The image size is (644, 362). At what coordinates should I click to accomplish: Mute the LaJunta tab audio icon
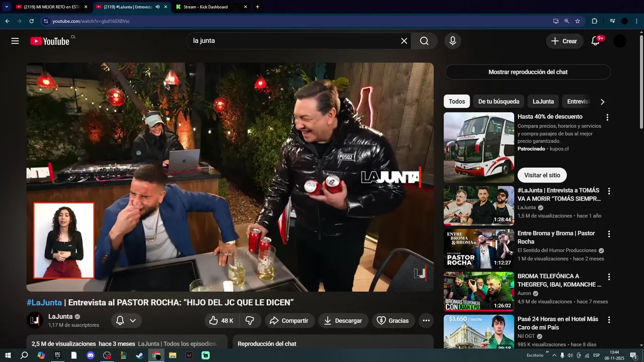tap(157, 7)
